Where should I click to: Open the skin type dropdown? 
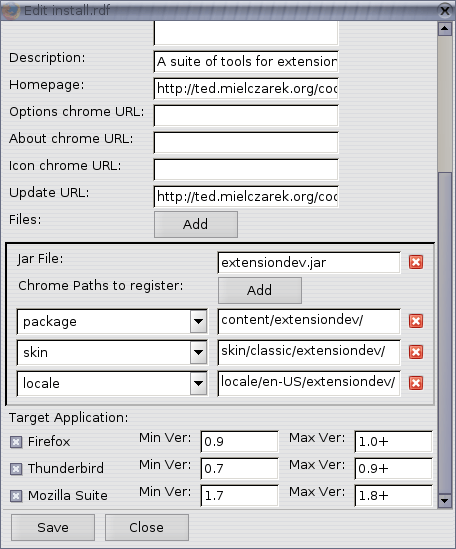(x=199, y=352)
